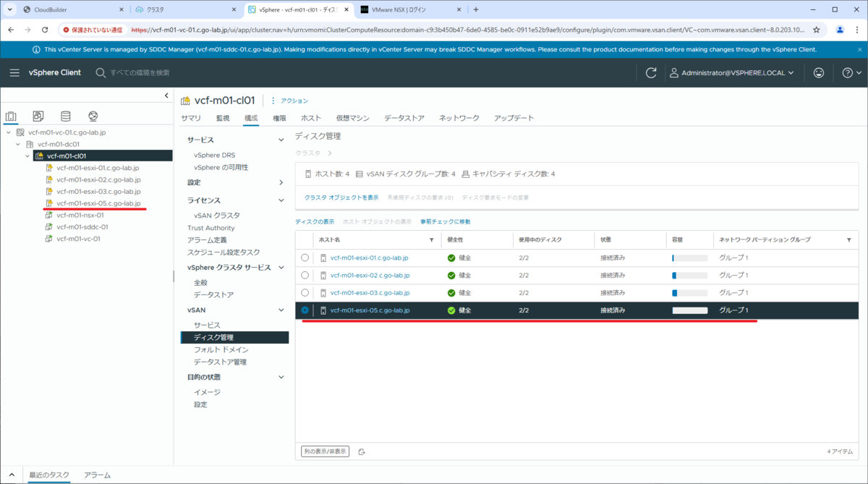This screenshot has width=868, height=484.
Task: Show the アラーム tab at the bottom
Action: pyautogui.click(x=97, y=475)
